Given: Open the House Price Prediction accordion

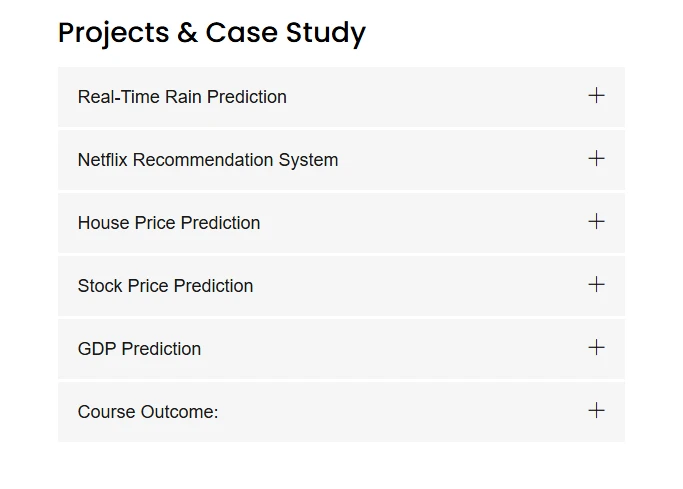Looking at the screenshot, I should (341, 223).
